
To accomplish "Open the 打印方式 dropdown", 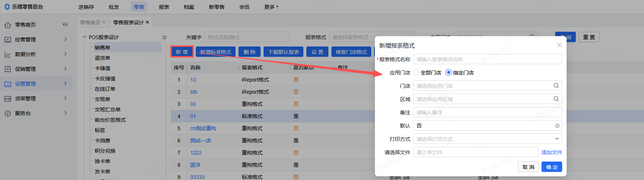I will click(x=487, y=139).
